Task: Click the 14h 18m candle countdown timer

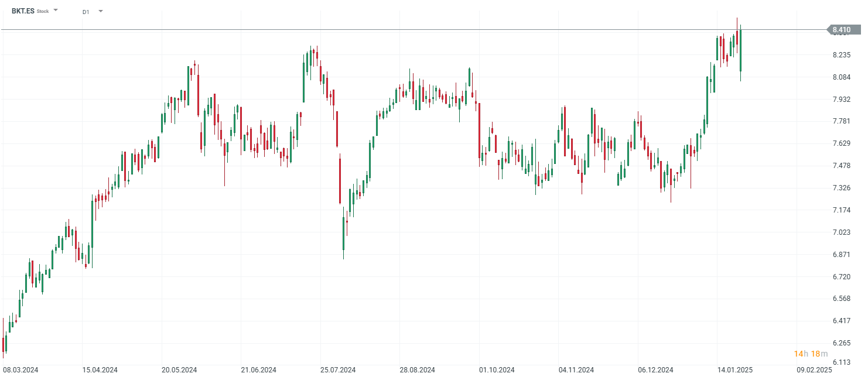Action: (x=811, y=354)
